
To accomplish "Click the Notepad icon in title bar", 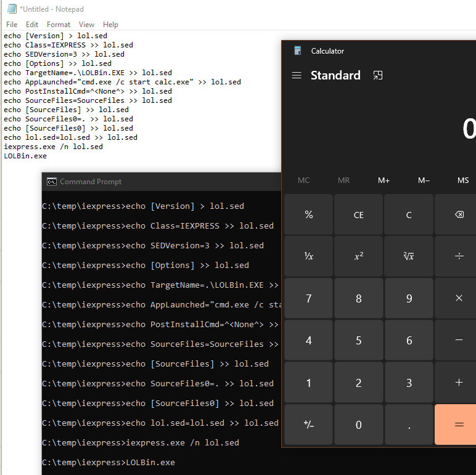I will click(12, 9).
